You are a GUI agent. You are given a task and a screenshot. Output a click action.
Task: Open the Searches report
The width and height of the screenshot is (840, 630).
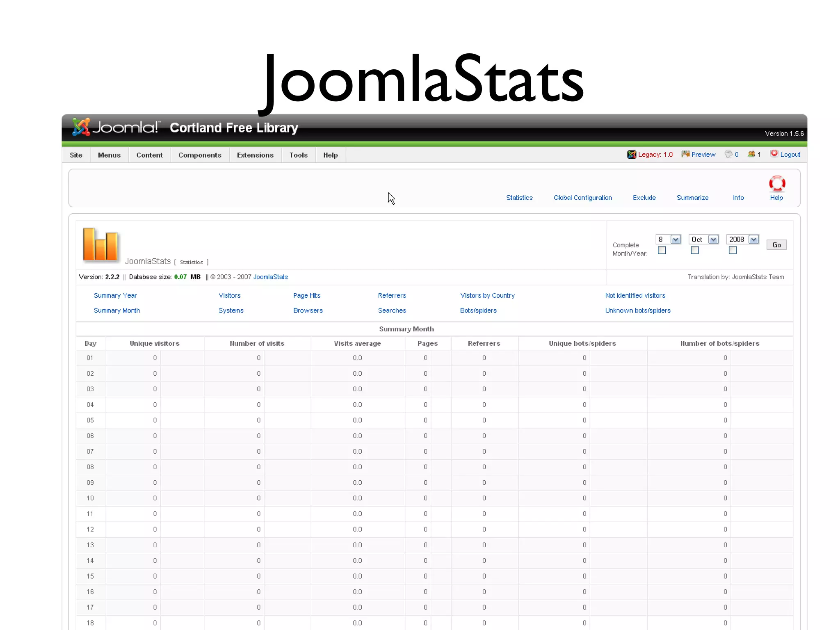pos(392,310)
